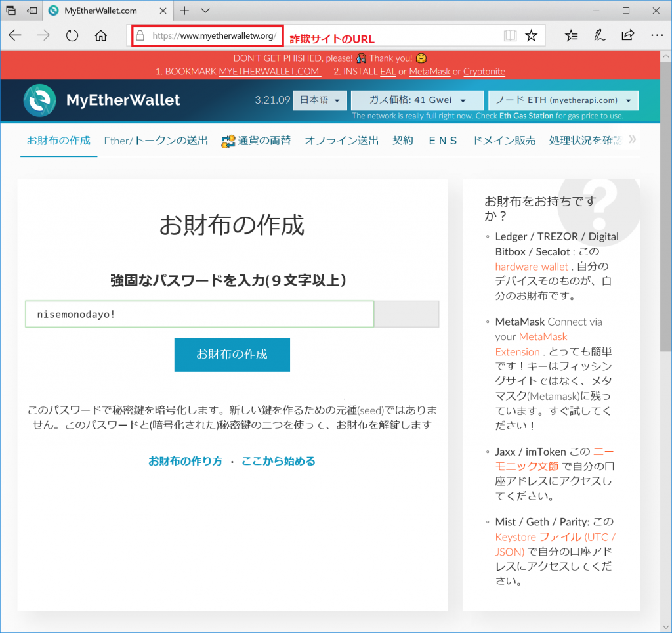Expand the tab list chevron
The width and height of the screenshot is (672, 633).
coord(205,11)
